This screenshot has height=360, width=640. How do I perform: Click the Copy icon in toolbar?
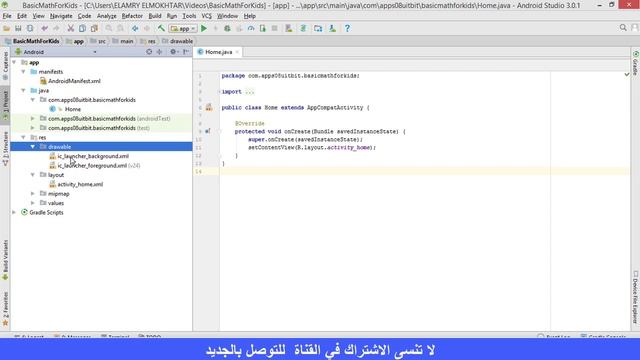(x=82, y=28)
